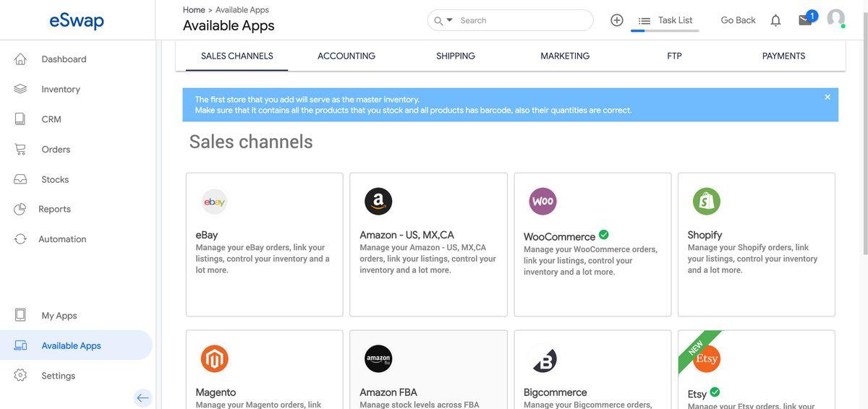Open the Task List
This screenshot has height=409, width=868.
tap(676, 20)
